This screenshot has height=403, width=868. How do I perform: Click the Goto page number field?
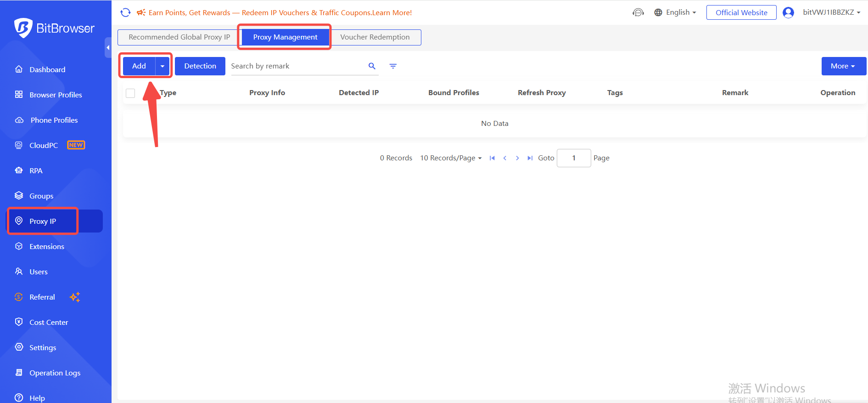pos(574,158)
